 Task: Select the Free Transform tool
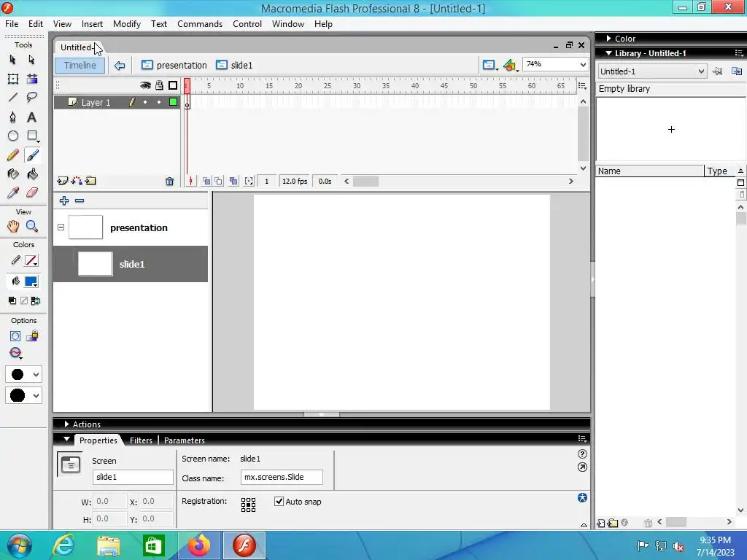(13, 79)
